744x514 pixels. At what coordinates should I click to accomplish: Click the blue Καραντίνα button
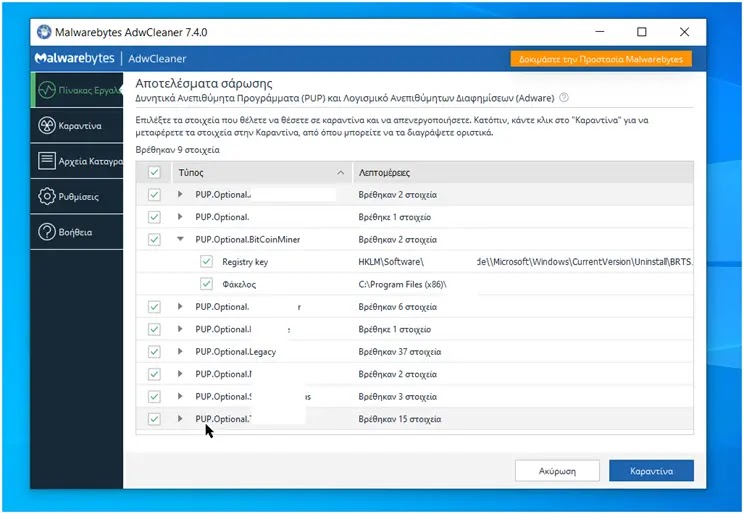[651, 471]
